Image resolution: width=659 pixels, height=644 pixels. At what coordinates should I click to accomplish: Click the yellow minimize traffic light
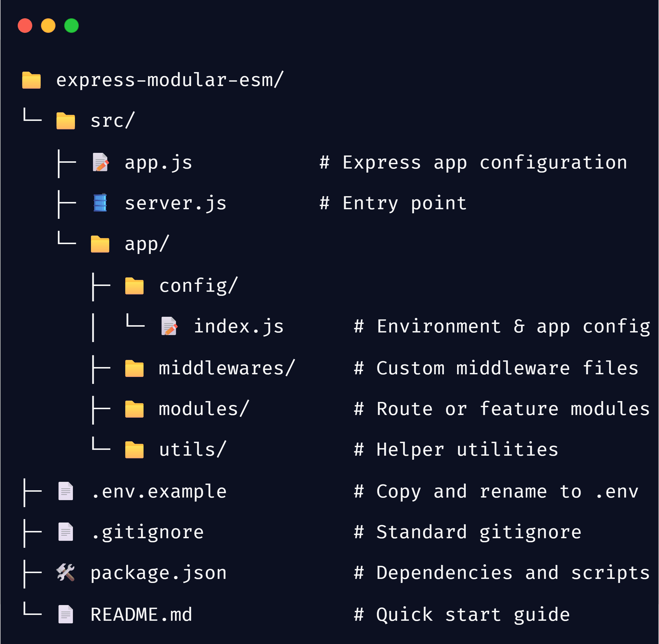pyautogui.click(x=48, y=25)
